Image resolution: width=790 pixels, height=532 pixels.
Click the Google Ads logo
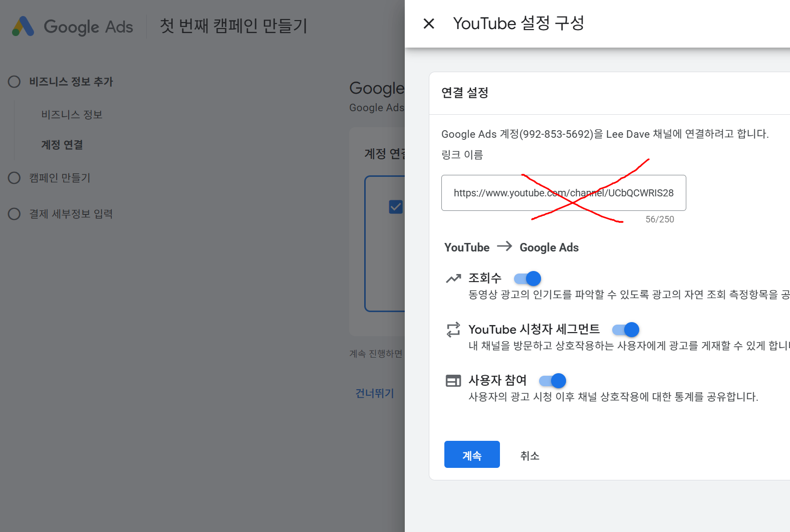point(73,27)
